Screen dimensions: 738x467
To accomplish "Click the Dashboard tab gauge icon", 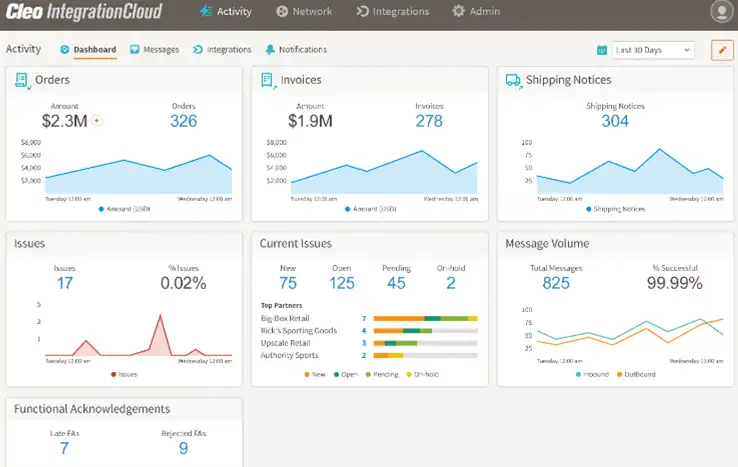I will (64, 49).
